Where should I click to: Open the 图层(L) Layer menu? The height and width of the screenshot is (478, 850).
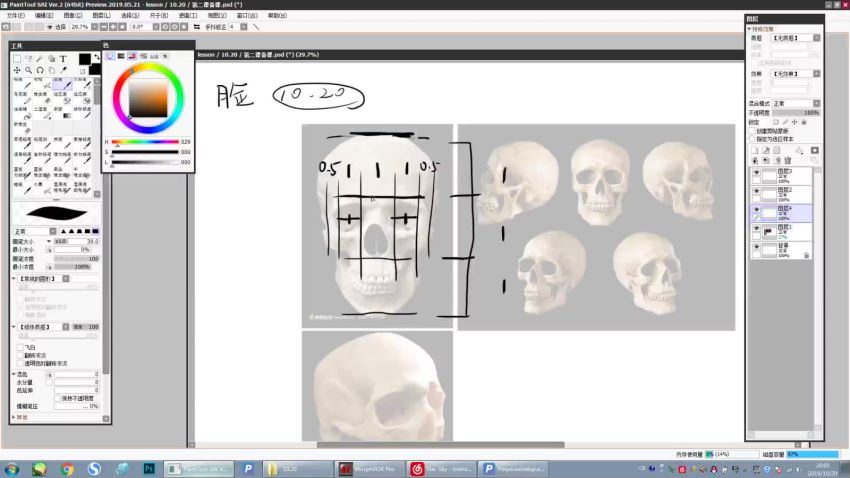click(101, 16)
